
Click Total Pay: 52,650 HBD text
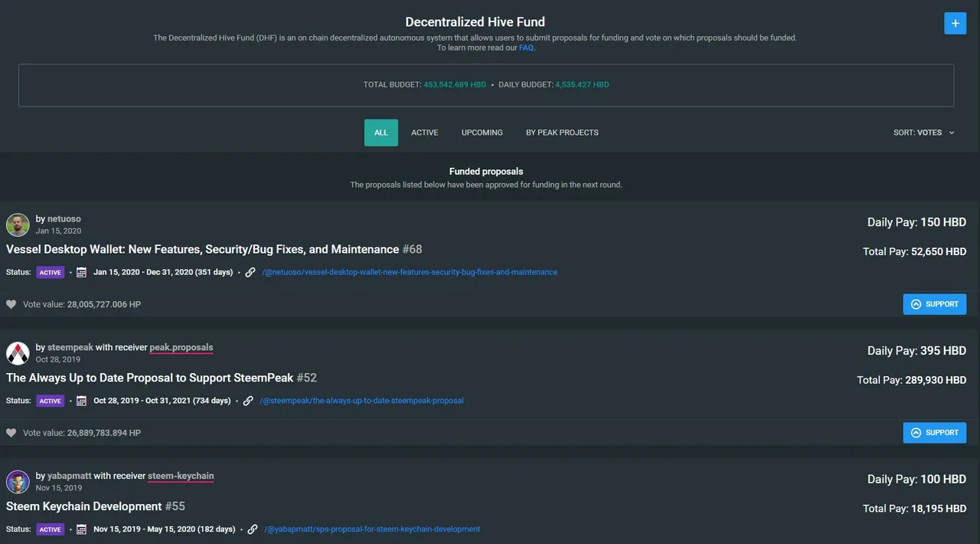click(x=914, y=251)
